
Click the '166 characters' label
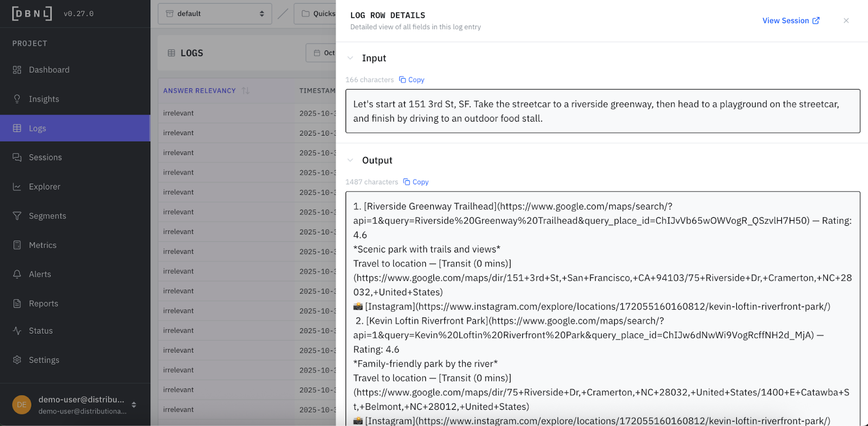click(x=370, y=80)
